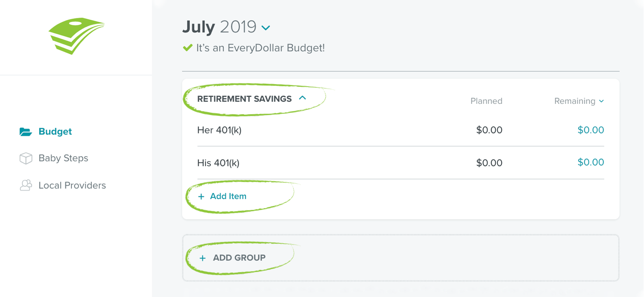
Task: Add a new item to Retirement Savings
Action: click(x=222, y=196)
